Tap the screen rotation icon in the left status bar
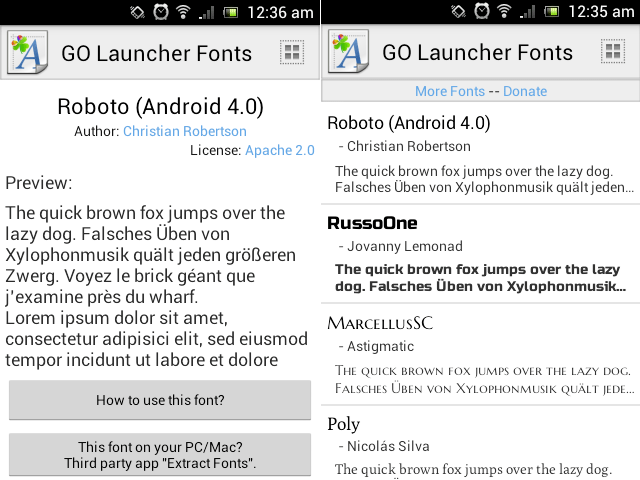The height and width of the screenshot is (480, 640). (x=138, y=12)
